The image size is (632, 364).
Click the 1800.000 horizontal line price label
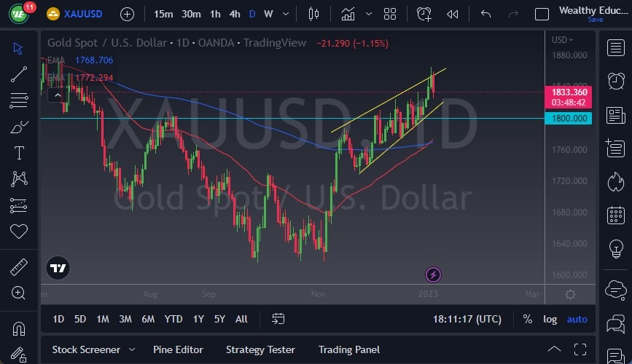point(569,119)
